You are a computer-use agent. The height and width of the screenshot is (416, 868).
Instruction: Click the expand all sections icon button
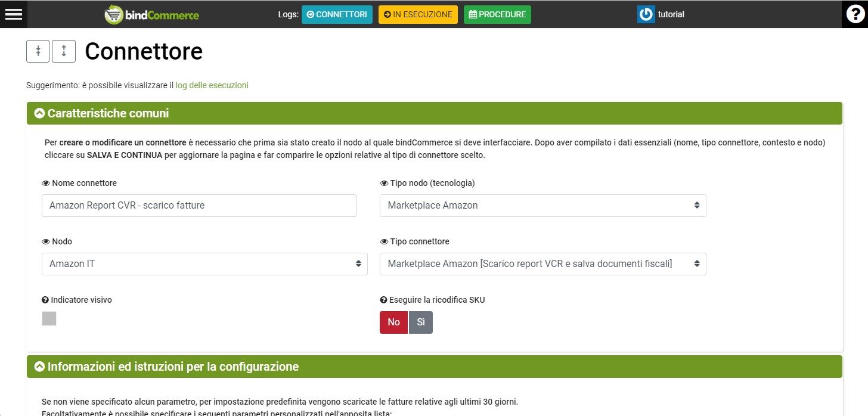[64, 51]
